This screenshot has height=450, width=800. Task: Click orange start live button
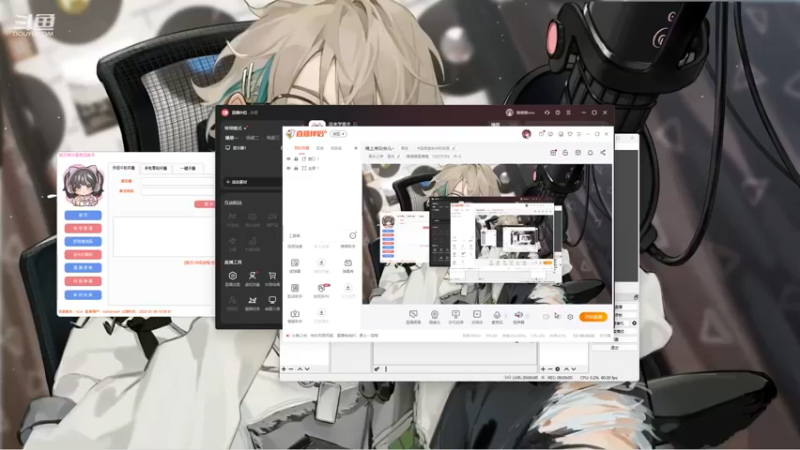pos(593,317)
